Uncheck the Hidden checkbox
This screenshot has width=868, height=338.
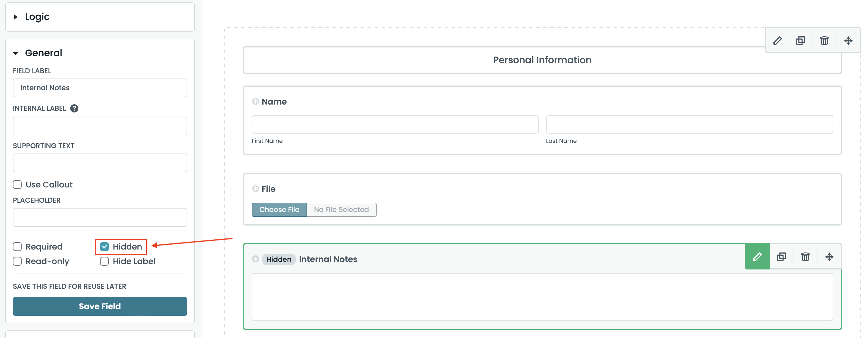click(104, 247)
